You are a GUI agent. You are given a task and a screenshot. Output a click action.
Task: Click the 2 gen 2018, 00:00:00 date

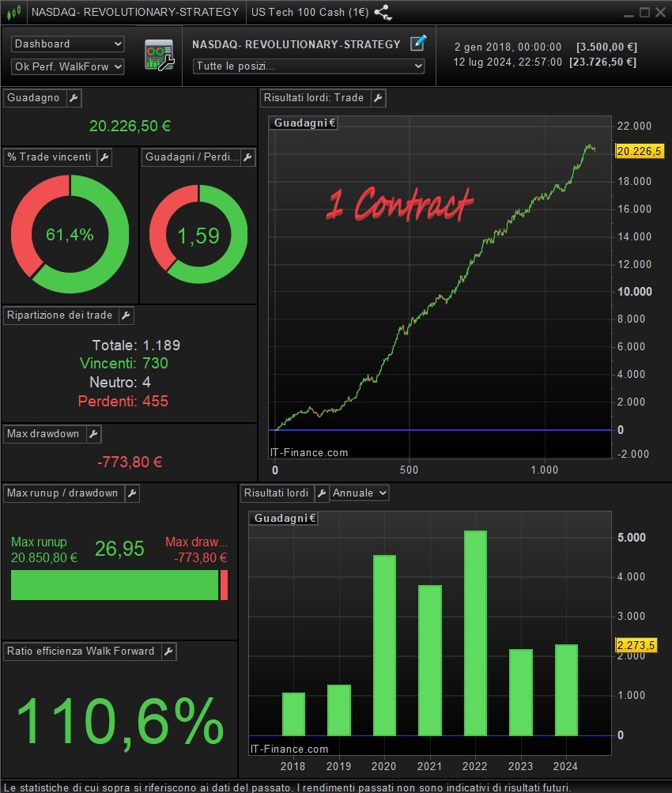(x=508, y=47)
